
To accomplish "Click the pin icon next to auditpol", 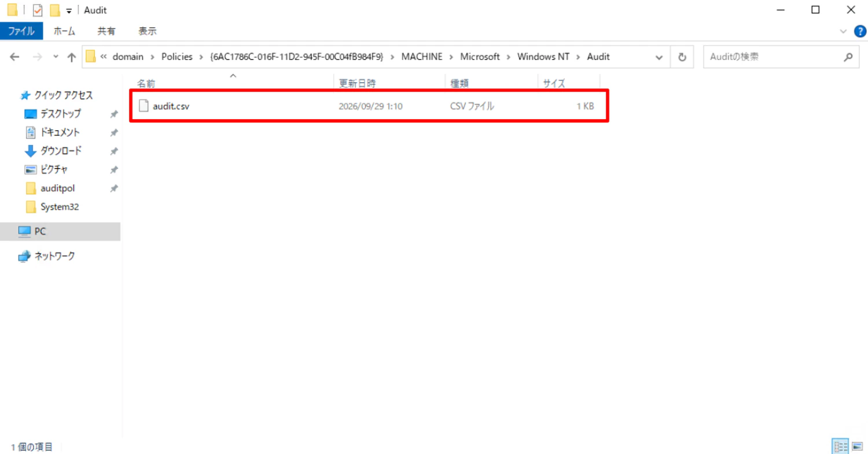I will [114, 189].
